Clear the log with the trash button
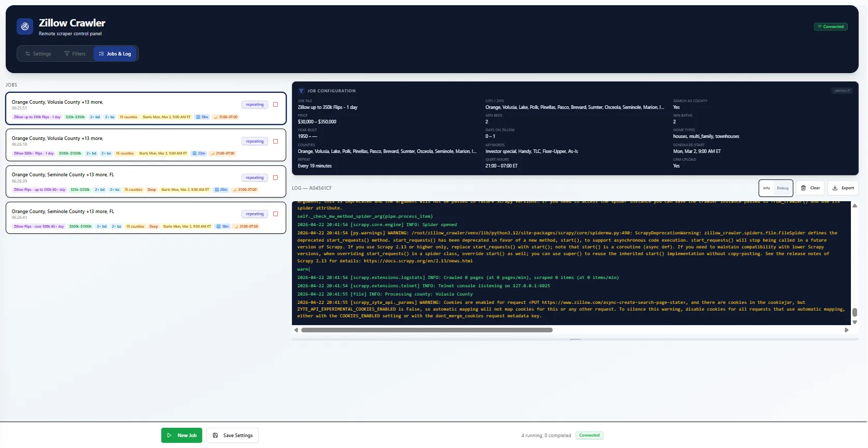 810,188
